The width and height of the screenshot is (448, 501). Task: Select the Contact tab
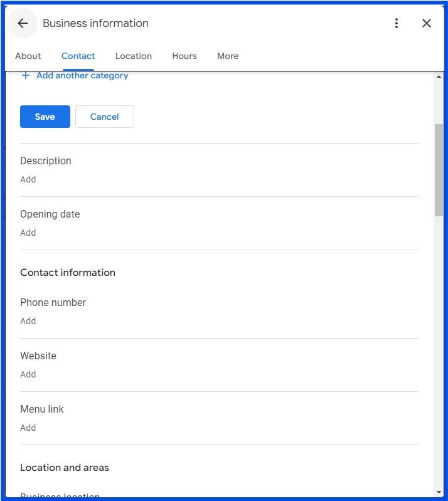point(78,56)
